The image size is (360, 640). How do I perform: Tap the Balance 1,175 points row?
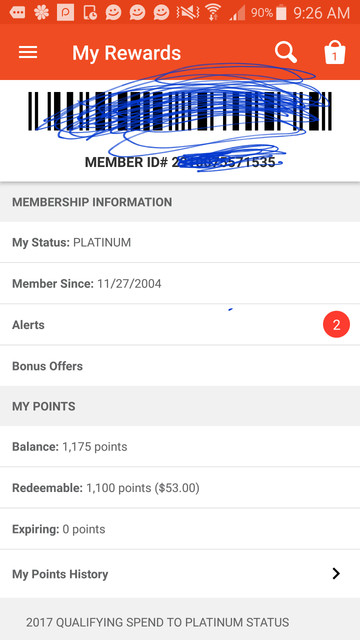[180, 447]
